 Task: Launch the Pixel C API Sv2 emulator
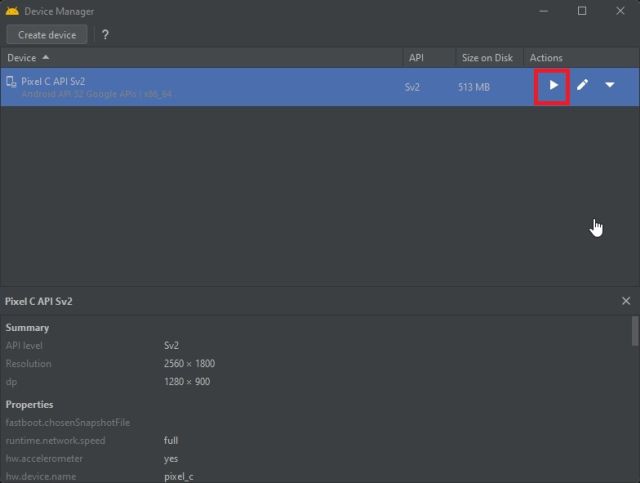[x=553, y=85]
